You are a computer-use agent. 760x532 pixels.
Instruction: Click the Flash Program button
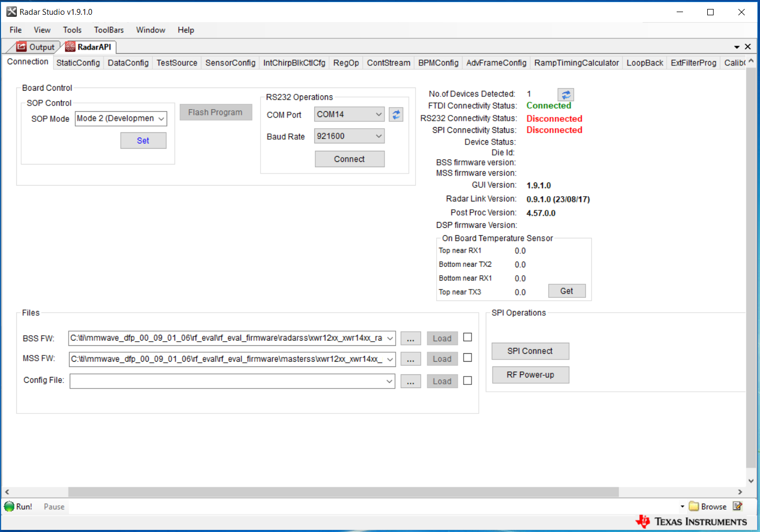215,112
